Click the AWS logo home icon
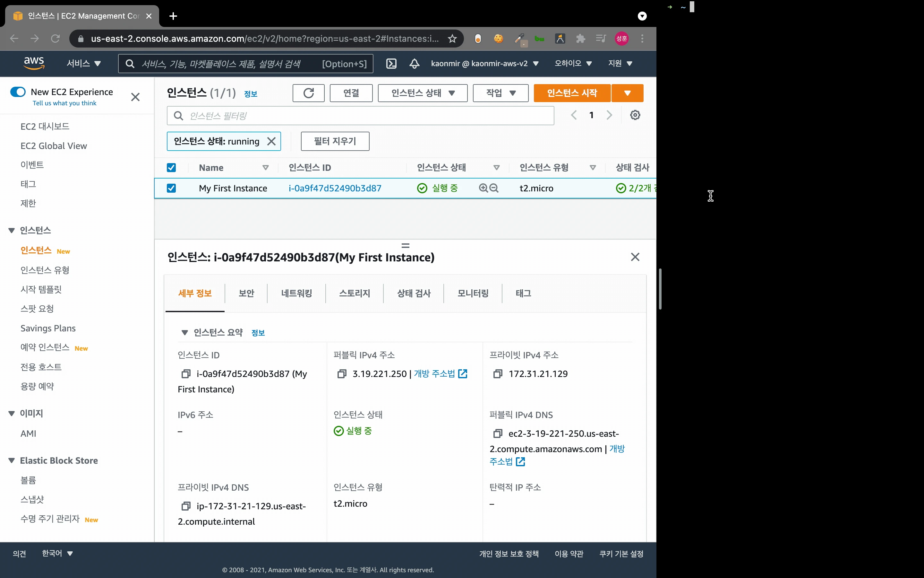Screen dimensions: 924x578 pos(34,63)
